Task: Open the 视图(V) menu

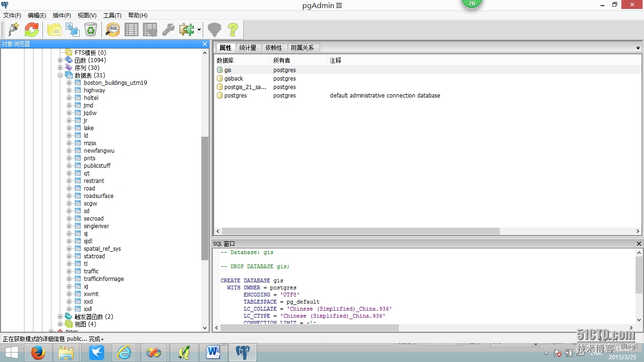Action: click(x=87, y=16)
